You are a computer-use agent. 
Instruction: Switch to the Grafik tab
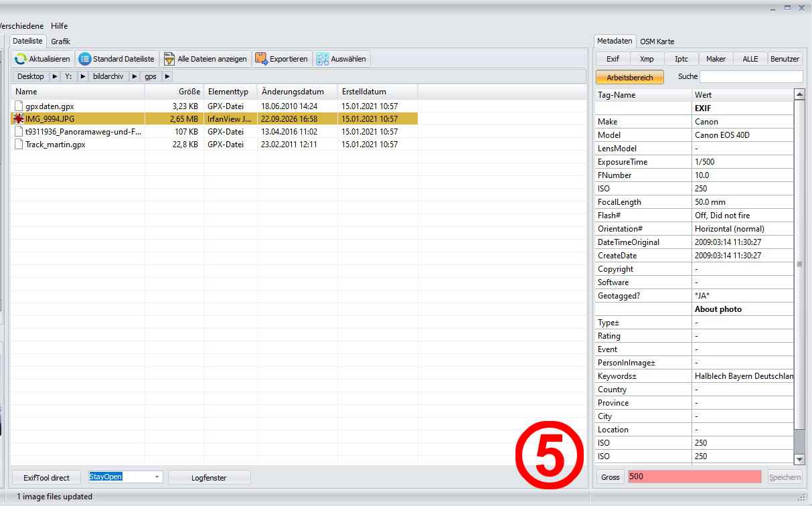(60, 41)
